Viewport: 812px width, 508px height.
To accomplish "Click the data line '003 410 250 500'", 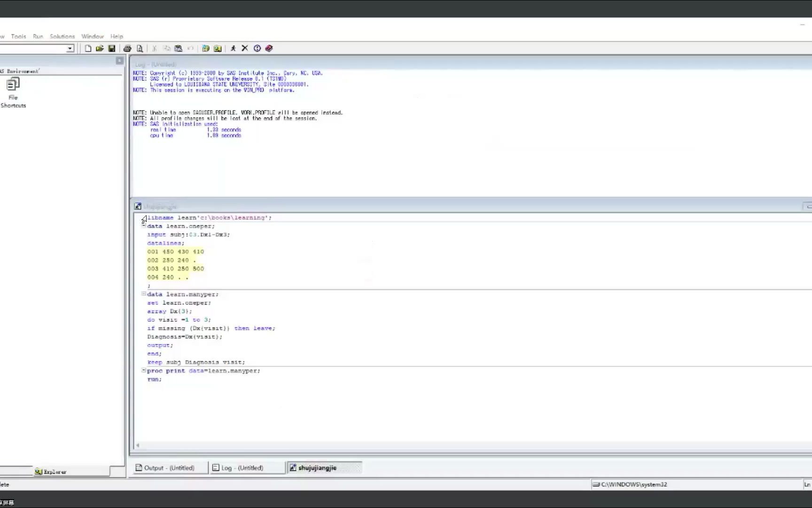I will pos(176,269).
